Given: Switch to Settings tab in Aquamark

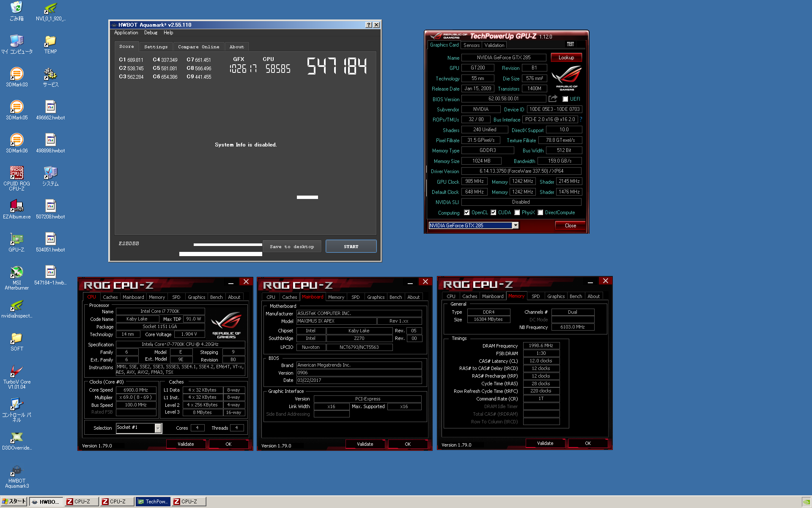Looking at the screenshot, I should tap(156, 47).
